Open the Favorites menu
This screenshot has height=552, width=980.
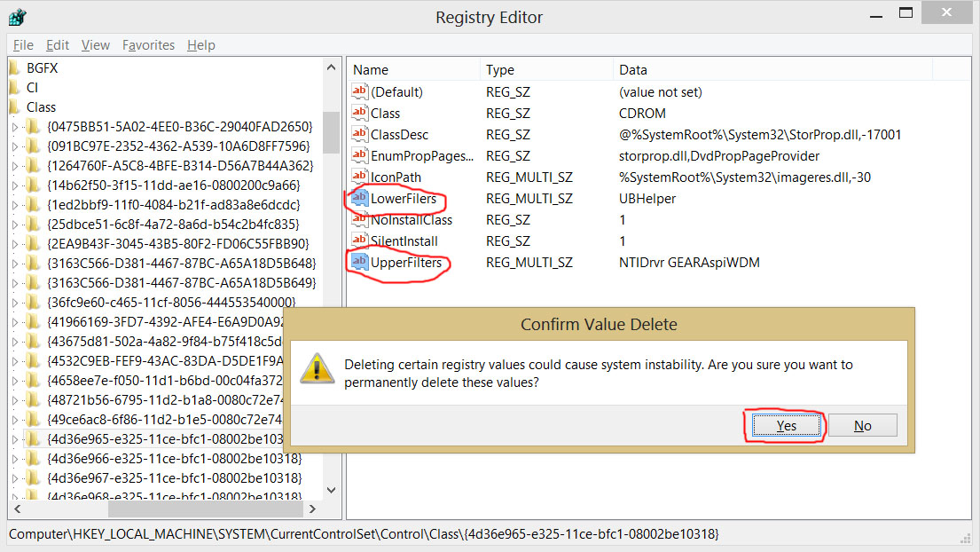pos(148,45)
